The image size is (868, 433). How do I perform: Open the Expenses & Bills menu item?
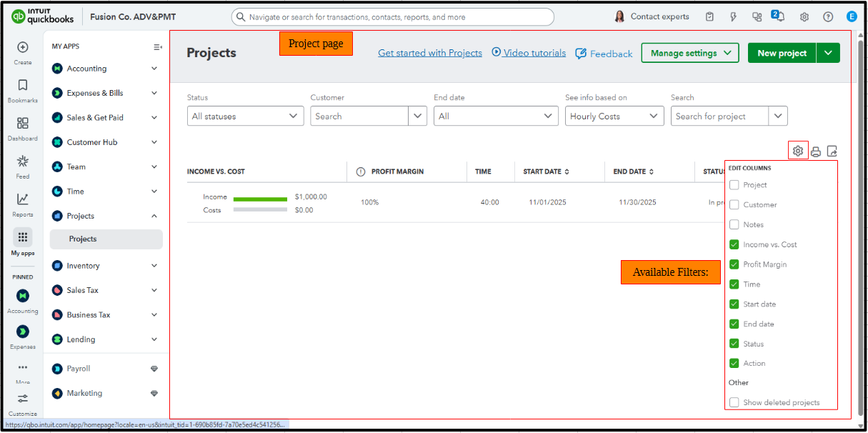point(95,93)
